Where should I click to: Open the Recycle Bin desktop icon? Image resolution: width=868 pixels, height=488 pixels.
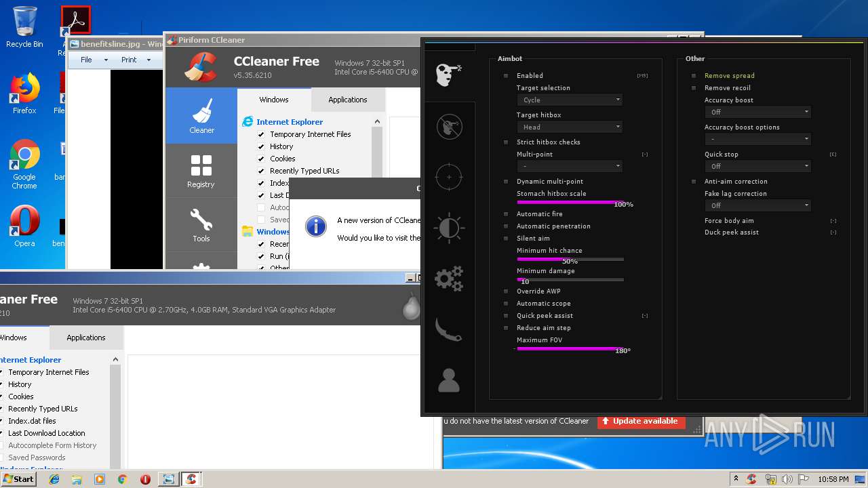(24, 27)
